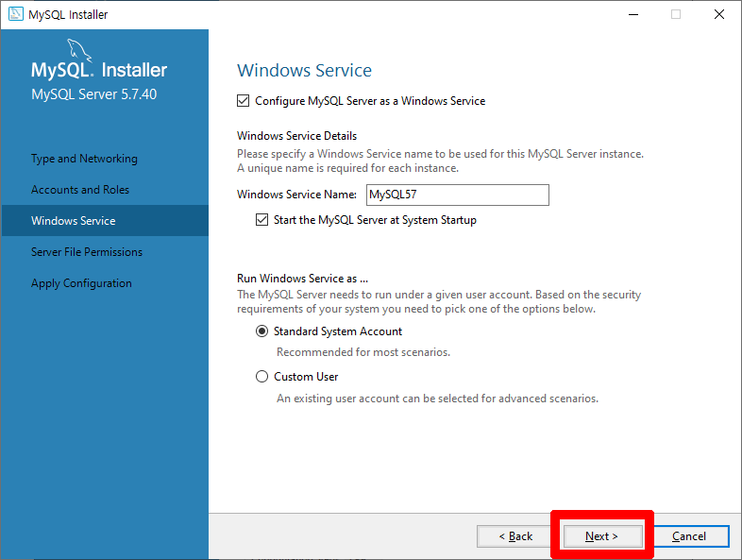Viewport: 742px width, 560px height.
Task: Click the Windows Service heading
Action: [x=304, y=70]
